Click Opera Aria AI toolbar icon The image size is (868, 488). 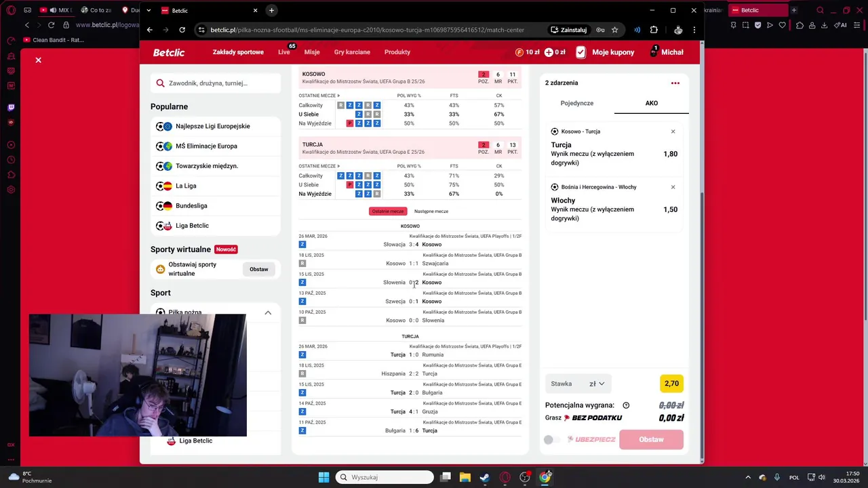pyautogui.click(x=842, y=25)
